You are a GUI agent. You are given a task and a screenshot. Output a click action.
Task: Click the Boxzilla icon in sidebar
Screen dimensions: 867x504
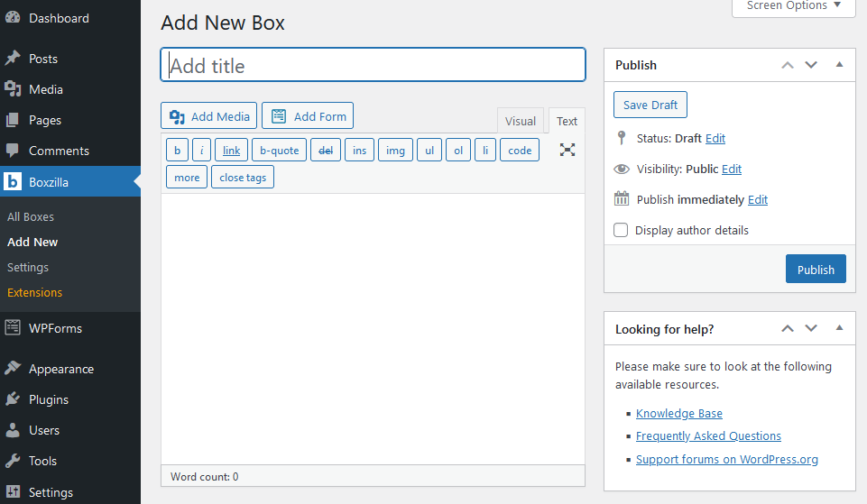coord(13,182)
